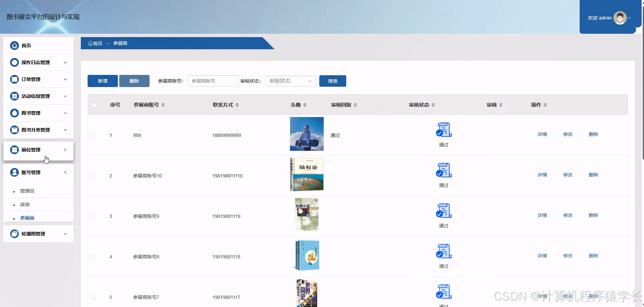Check the select-all checkbox in table header

click(x=94, y=105)
